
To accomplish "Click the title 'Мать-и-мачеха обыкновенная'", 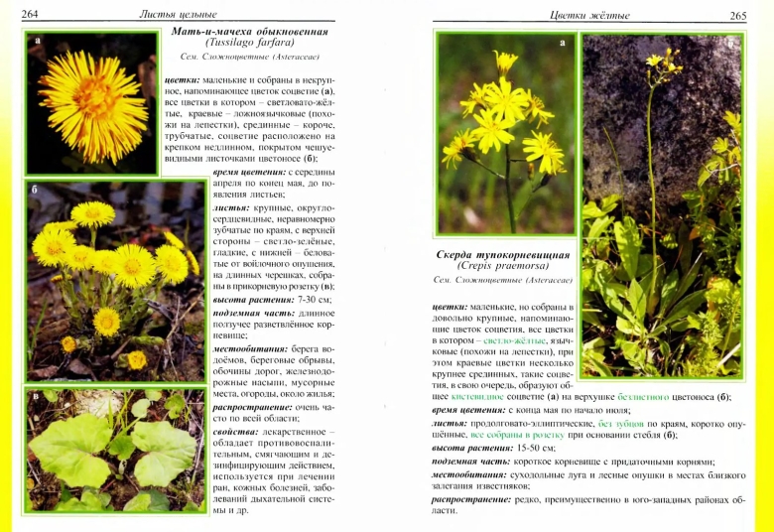I will pos(249,33).
